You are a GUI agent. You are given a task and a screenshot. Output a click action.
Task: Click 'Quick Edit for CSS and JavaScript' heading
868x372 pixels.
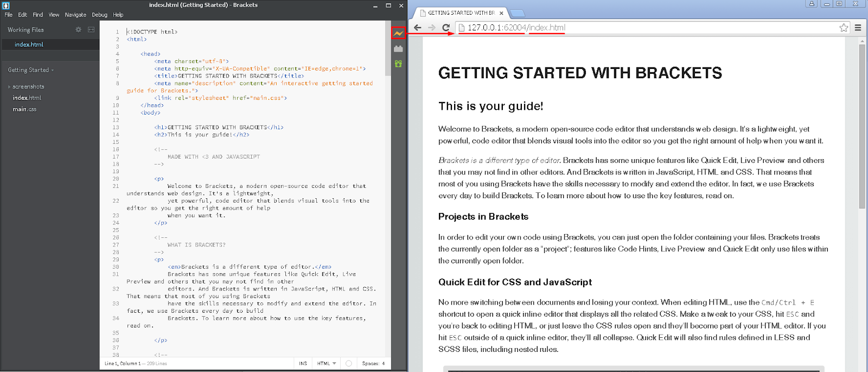(515, 282)
